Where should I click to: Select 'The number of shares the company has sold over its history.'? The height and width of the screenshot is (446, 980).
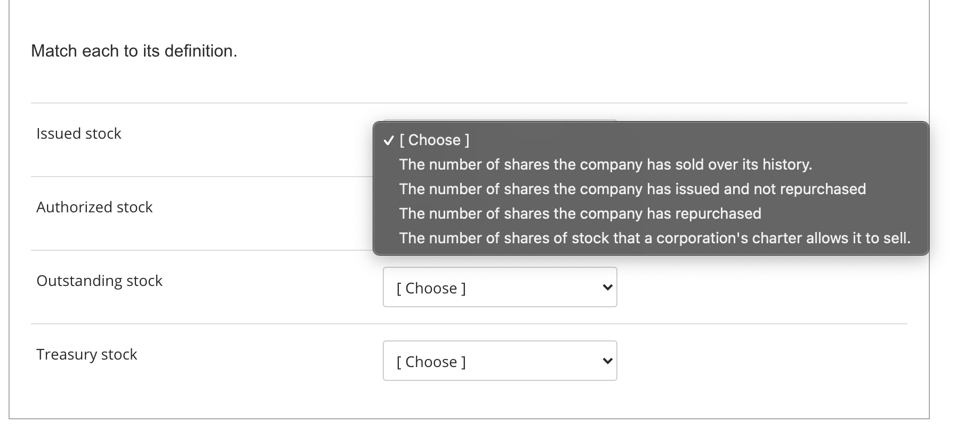pyautogui.click(x=605, y=164)
